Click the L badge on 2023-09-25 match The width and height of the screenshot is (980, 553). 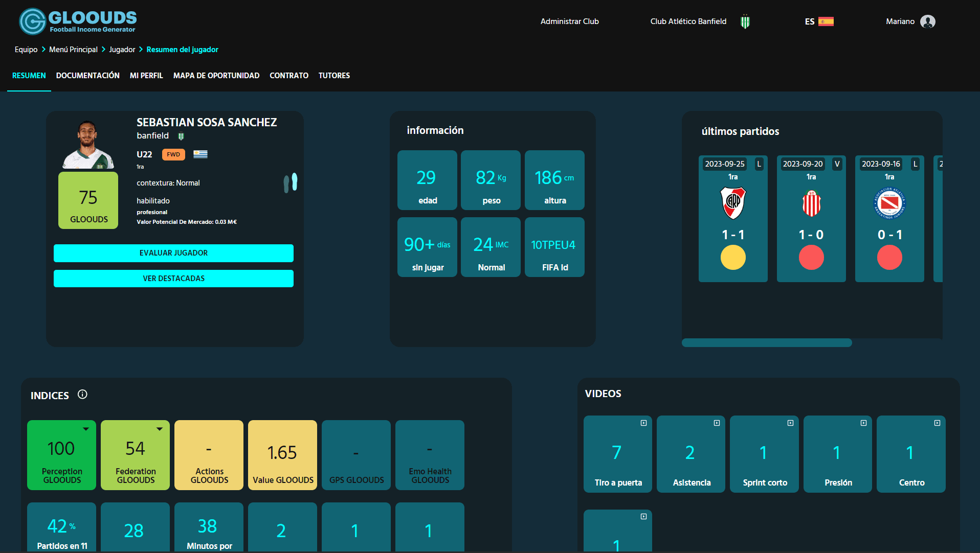(759, 164)
